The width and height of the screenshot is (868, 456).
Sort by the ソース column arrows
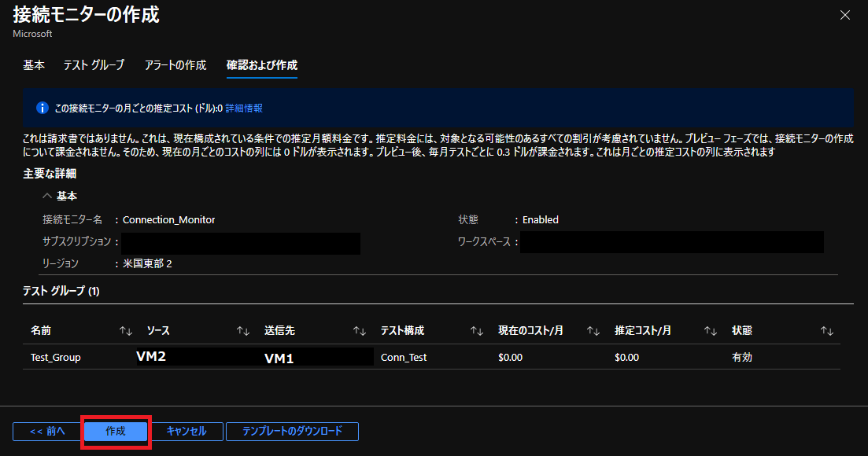243,330
